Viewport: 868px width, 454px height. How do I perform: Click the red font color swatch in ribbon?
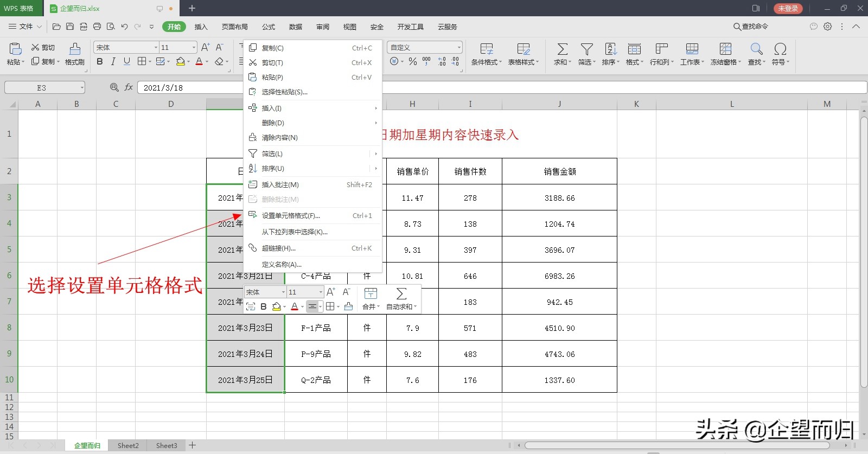click(199, 62)
